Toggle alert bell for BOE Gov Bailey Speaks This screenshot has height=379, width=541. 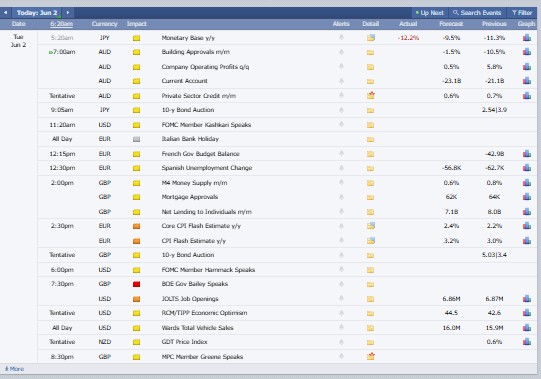click(341, 284)
